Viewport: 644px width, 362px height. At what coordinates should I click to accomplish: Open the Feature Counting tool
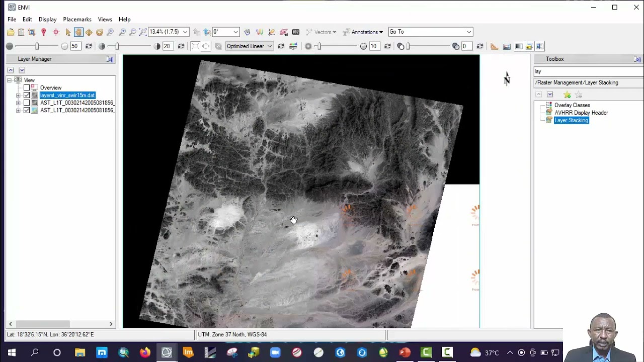(296, 32)
